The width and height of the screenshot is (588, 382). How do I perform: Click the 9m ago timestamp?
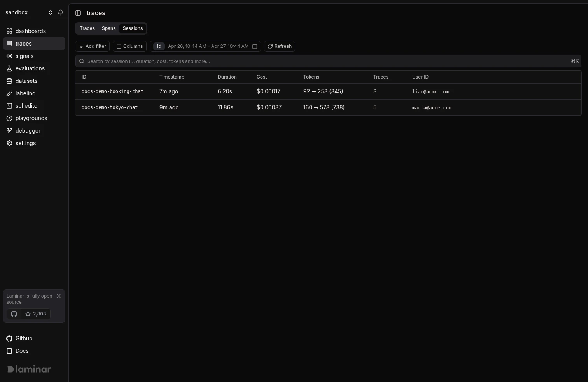[169, 107]
